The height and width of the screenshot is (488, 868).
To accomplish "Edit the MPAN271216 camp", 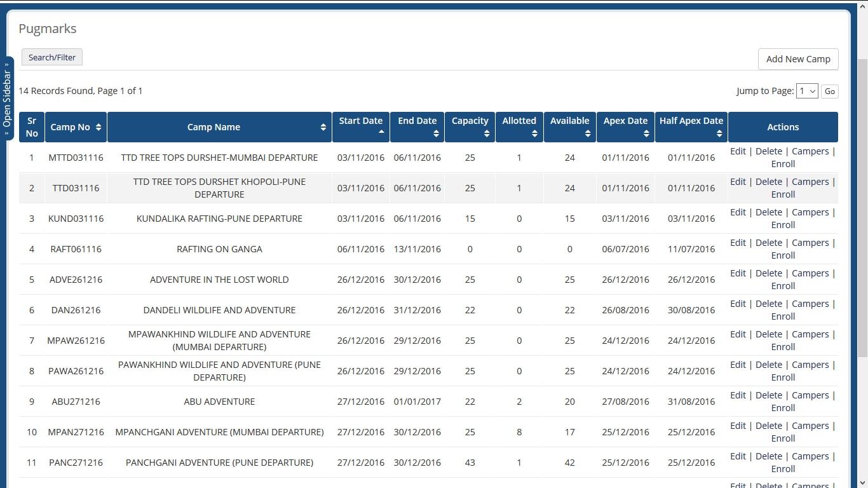I will point(738,426).
